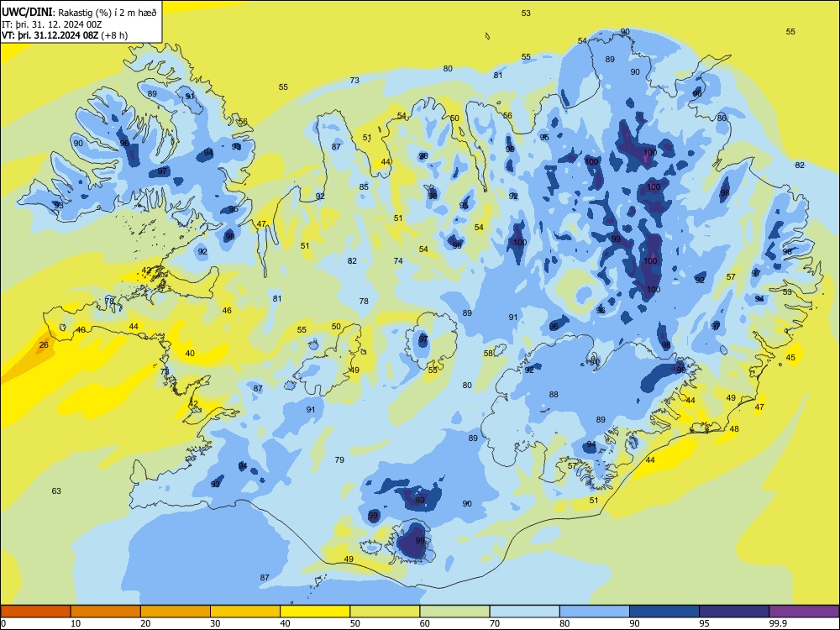Select the dark blue 90–95 legend swatch

664,612
